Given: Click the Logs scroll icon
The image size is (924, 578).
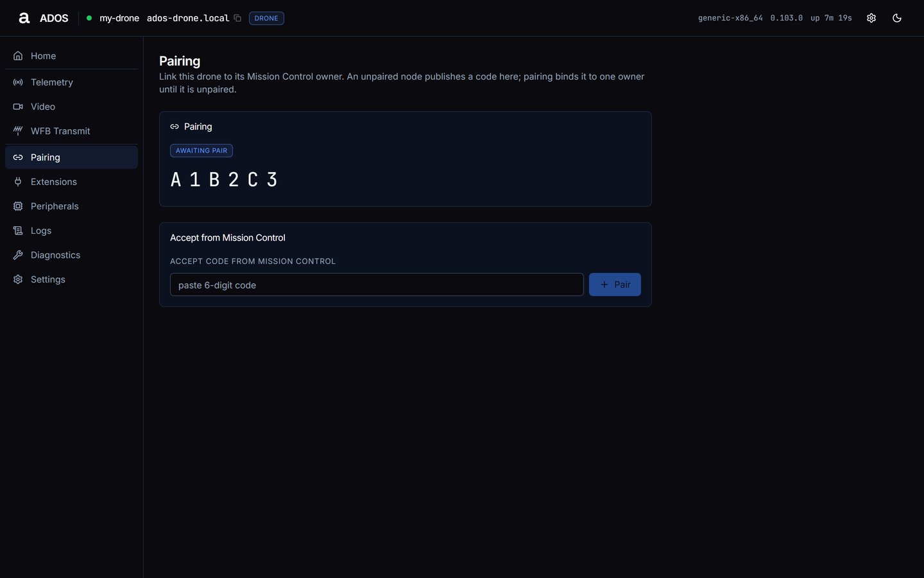Looking at the screenshot, I should click(18, 231).
